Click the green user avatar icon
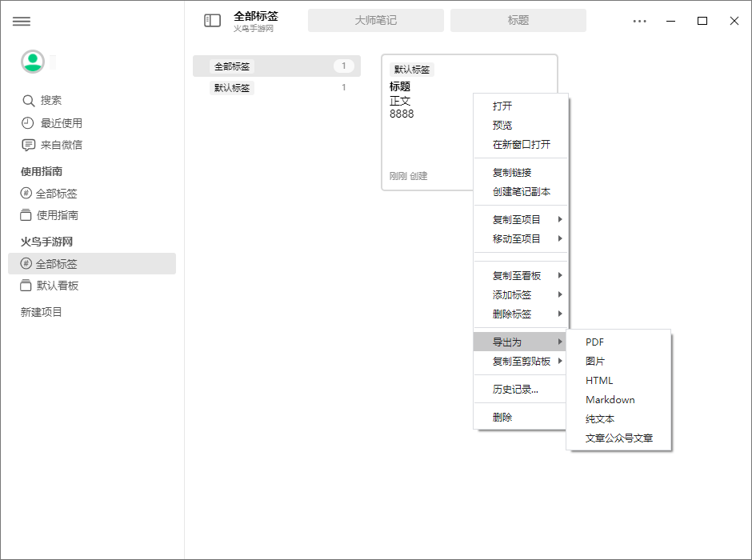Viewport: 752px width, 560px height. point(33,62)
